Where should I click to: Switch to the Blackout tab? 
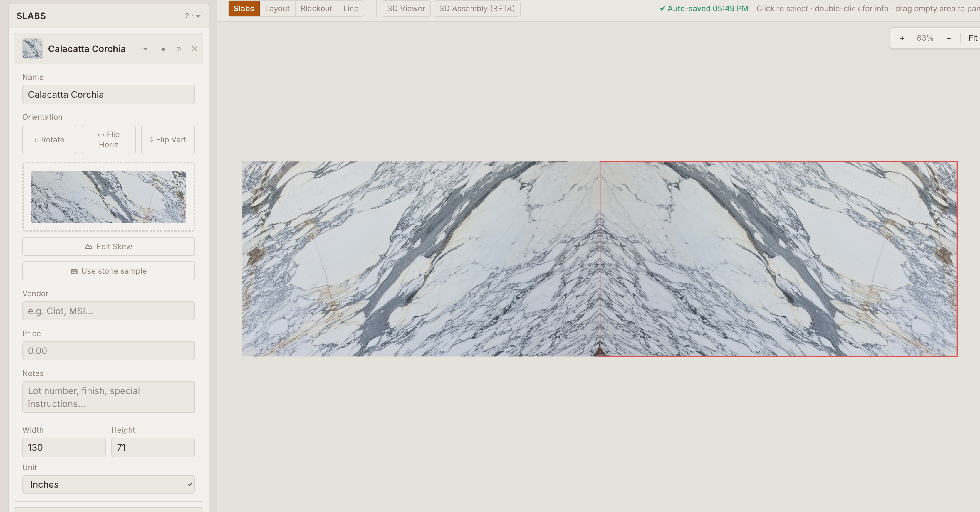(316, 8)
